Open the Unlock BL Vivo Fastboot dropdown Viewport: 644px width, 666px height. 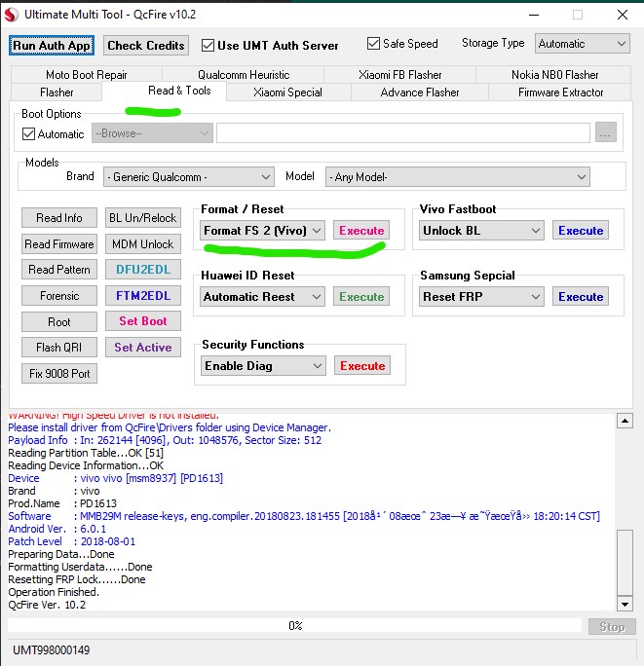481,230
